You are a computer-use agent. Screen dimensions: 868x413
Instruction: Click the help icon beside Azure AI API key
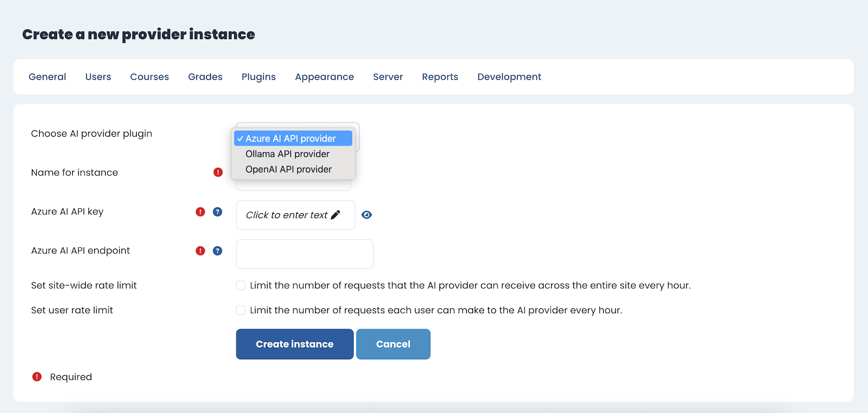click(218, 212)
